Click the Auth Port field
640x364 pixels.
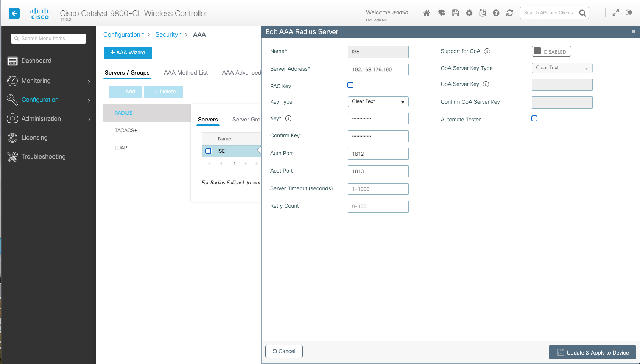378,154
